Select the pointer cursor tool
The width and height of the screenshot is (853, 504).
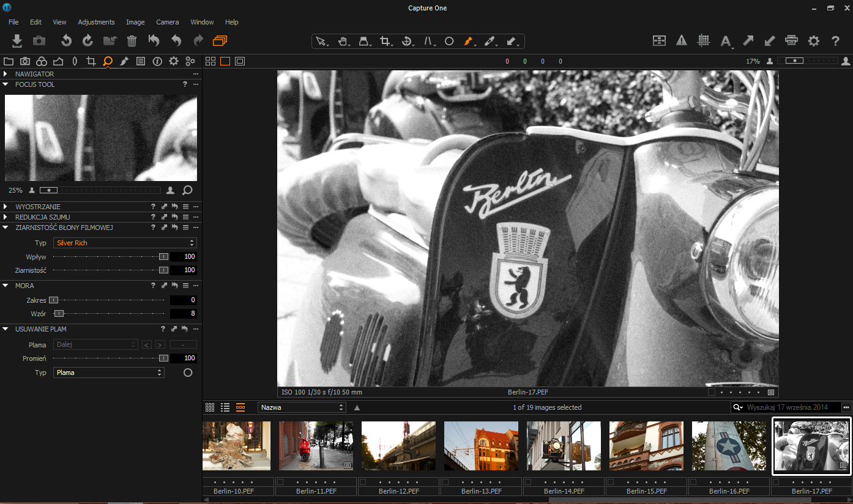(321, 41)
